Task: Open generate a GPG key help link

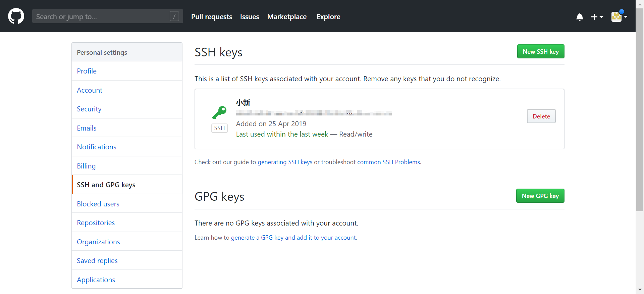Action: (293, 238)
